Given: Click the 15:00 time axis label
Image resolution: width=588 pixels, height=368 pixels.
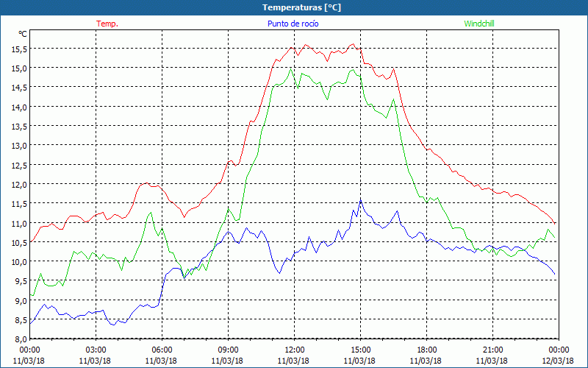Looking at the screenshot, I should pyautogui.click(x=360, y=350).
